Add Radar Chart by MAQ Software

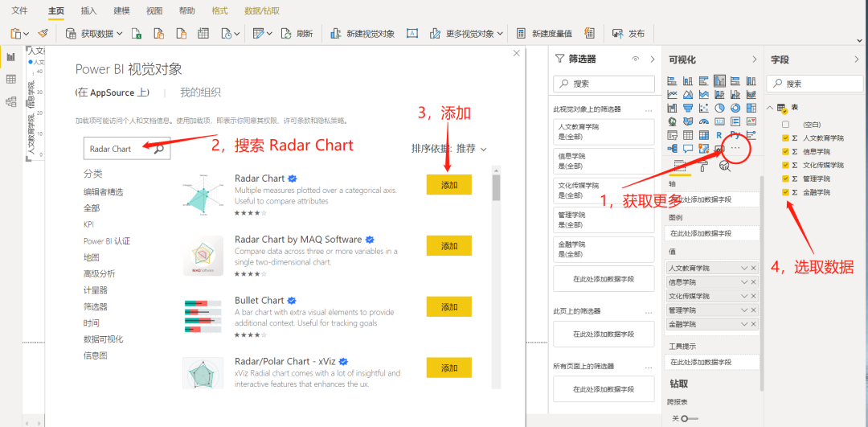pyautogui.click(x=449, y=245)
